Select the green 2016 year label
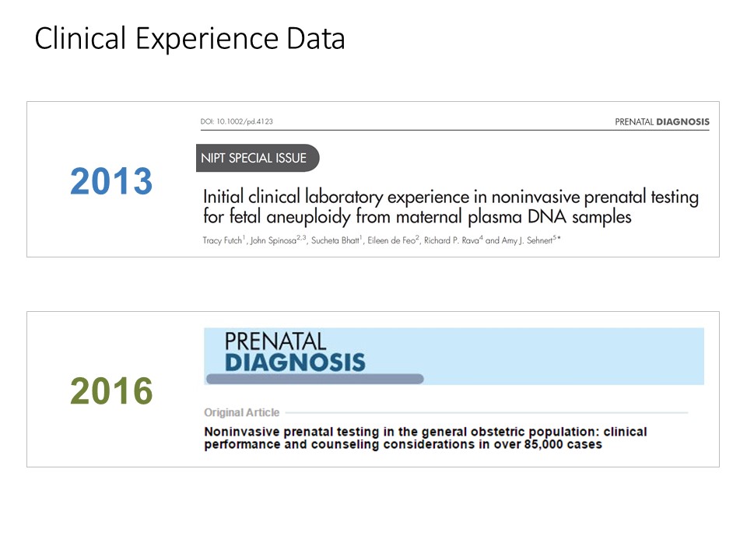Viewport: 747px width, 560px height. 111,391
